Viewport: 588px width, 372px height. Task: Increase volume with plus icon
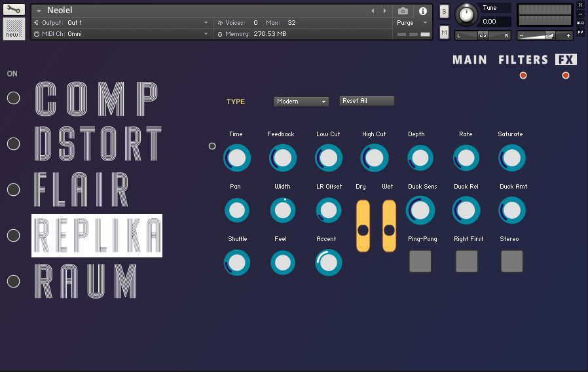pos(568,36)
